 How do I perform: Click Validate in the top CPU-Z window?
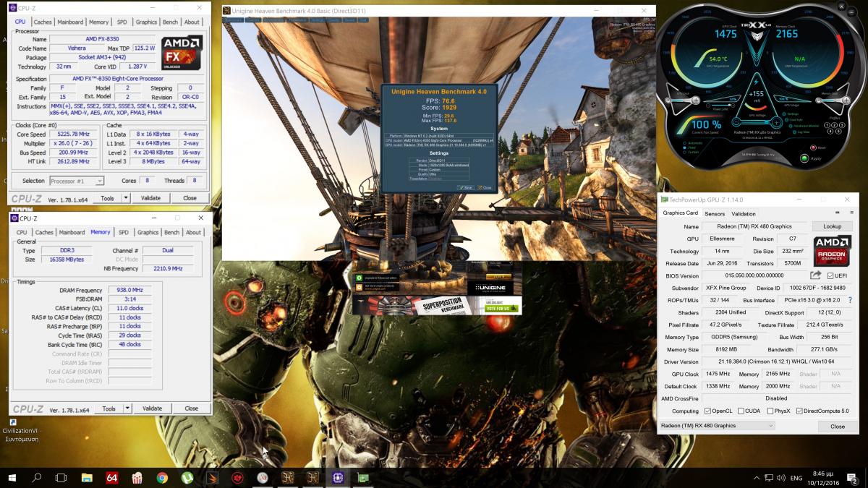(x=150, y=197)
